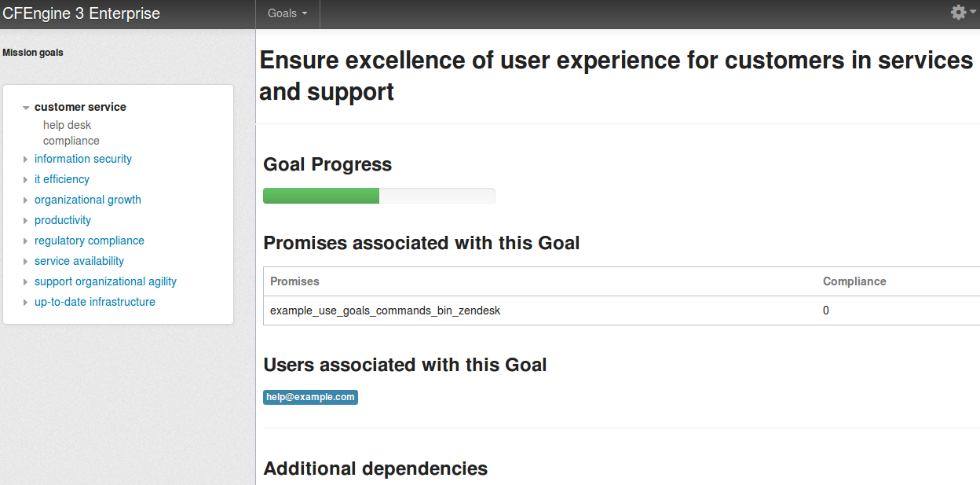Select compliance sub-goal under customer service
Image resolution: width=980 pixels, height=485 pixels.
pos(71,141)
